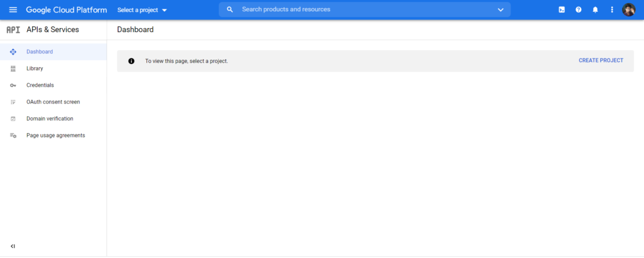Click the APIs & Services heading

(53, 30)
